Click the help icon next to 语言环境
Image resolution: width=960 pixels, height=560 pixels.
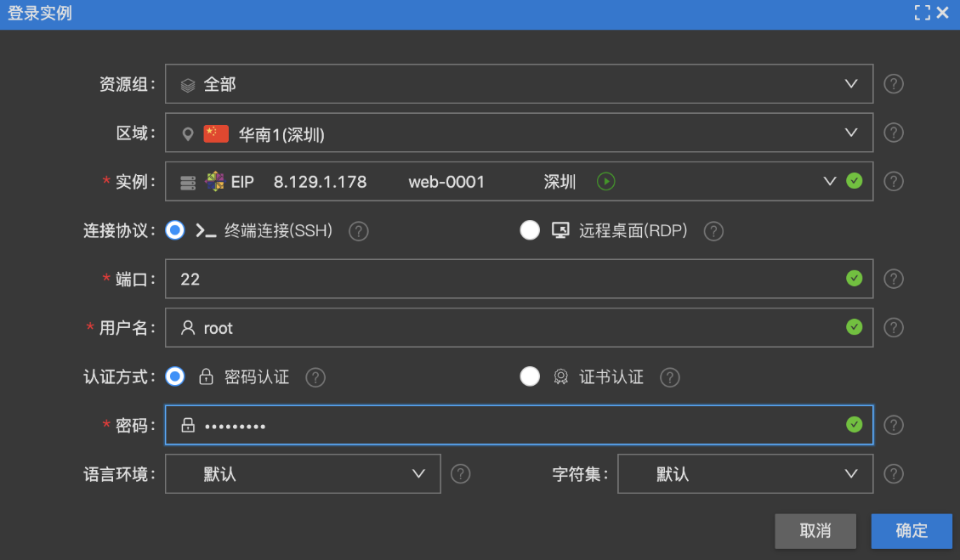[461, 474]
